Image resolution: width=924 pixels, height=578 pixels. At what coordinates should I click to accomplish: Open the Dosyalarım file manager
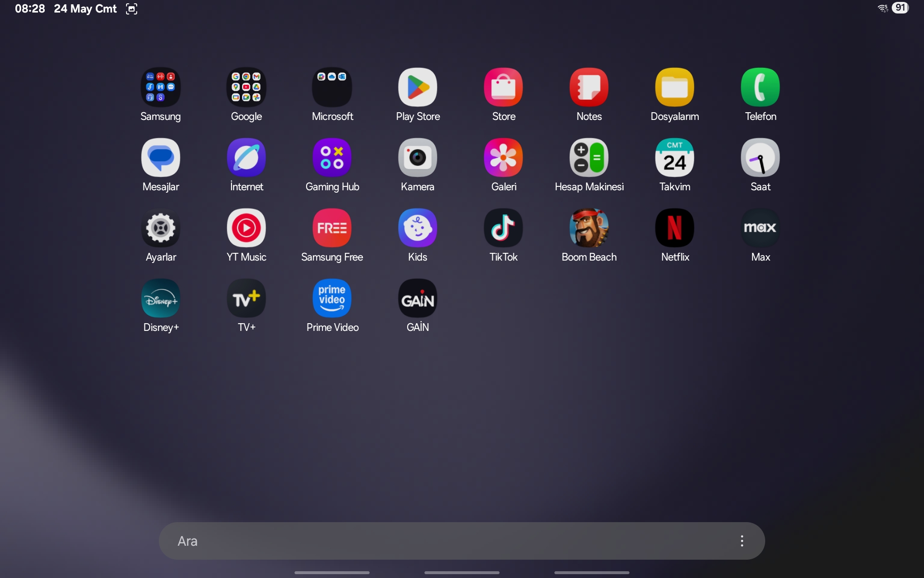point(675,87)
